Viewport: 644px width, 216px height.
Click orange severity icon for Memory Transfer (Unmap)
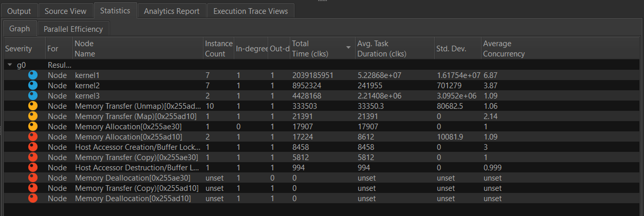point(33,106)
